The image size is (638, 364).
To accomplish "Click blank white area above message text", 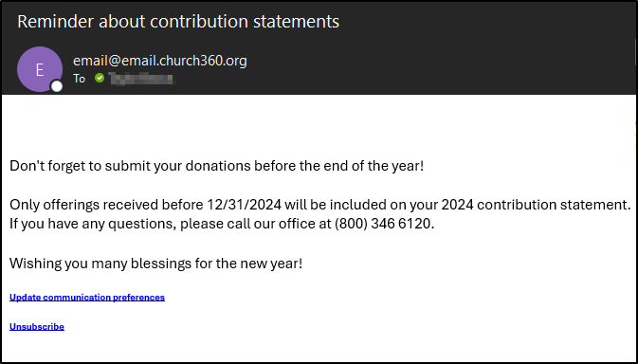I will tap(318, 124).
